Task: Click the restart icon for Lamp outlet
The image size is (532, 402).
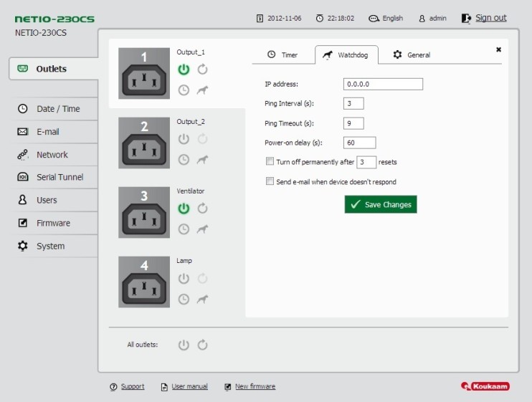Action: pyautogui.click(x=202, y=278)
